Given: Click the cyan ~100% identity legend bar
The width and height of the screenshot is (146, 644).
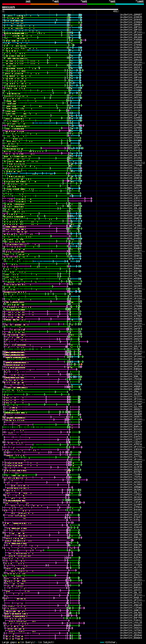Looking at the screenshot, I should tap(130, 4).
